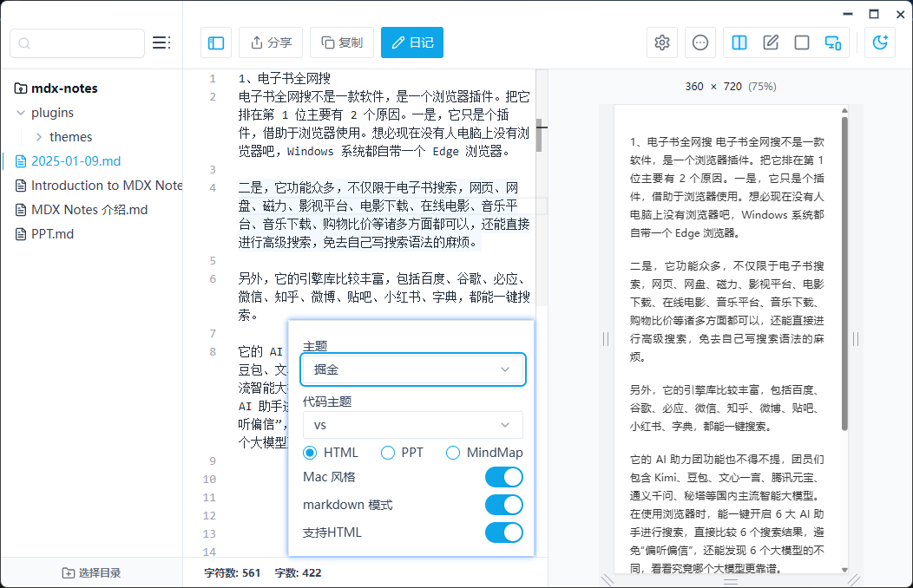The image size is (913, 588).
Task: Toggle the 支持HTML switch
Action: coord(503,532)
